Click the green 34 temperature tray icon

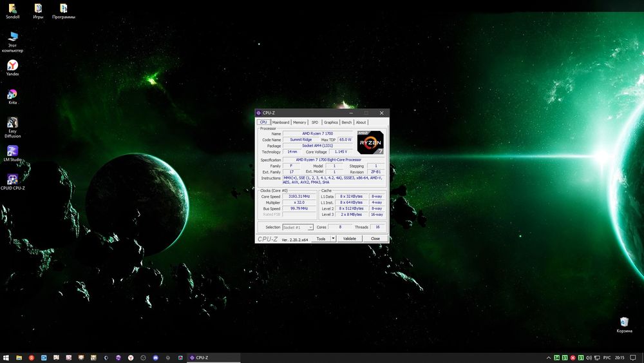click(557, 358)
